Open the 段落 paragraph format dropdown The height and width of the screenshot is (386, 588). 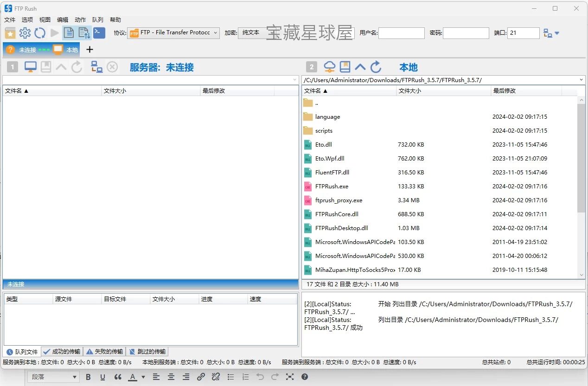pos(54,377)
